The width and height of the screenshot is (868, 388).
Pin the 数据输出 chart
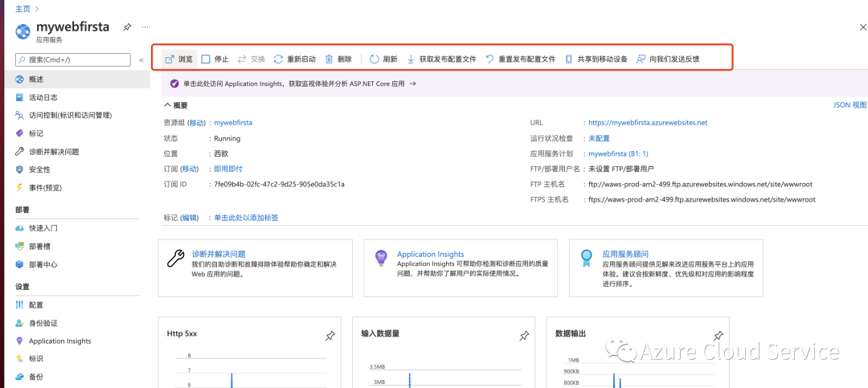click(x=718, y=336)
